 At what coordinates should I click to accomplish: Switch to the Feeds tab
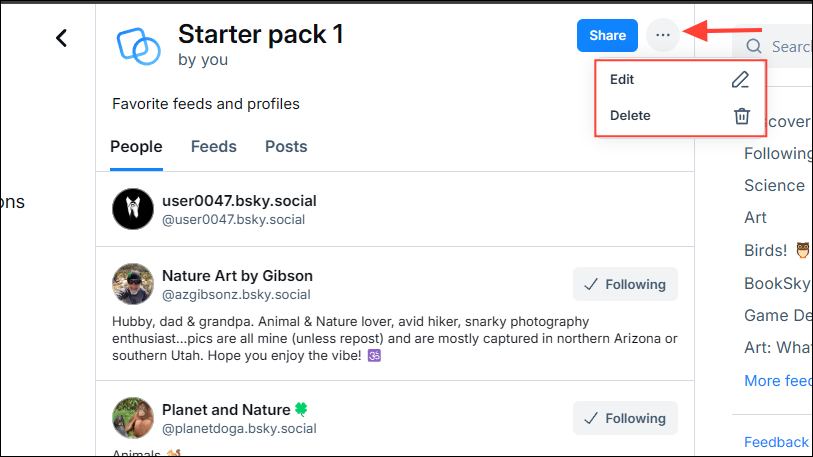214,147
